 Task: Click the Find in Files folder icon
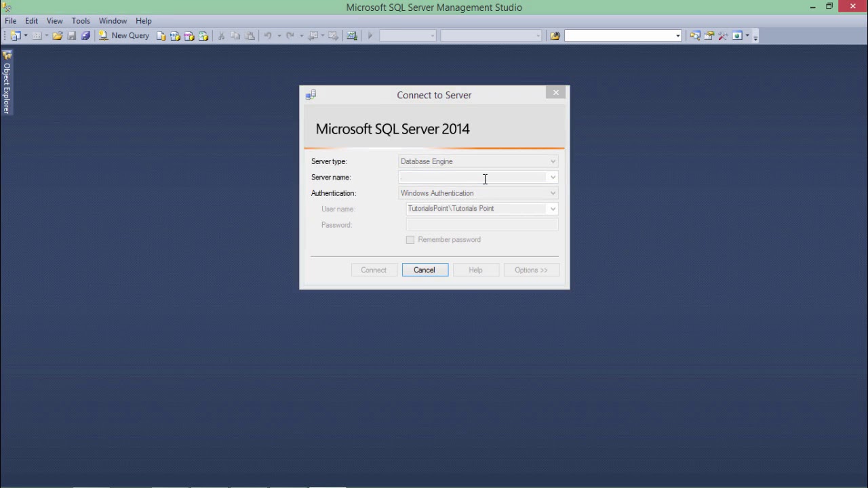click(555, 36)
